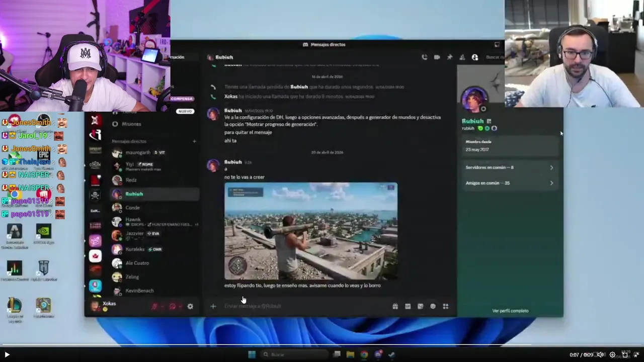Open the skull and crossbones server icon
The image size is (644, 362).
click(95, 195)
